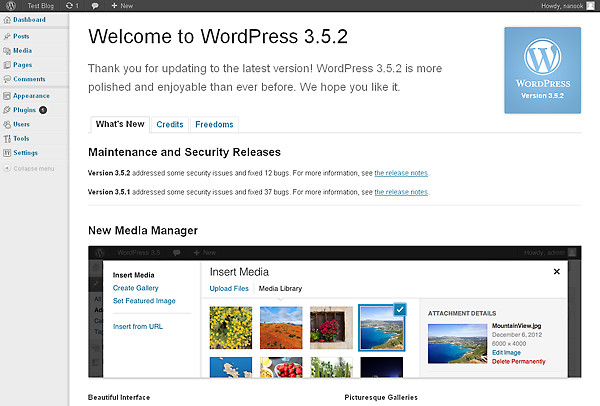600x406 pixels.
Task: Click the strawberries thumbnail
Action: (x=281, y=367)
